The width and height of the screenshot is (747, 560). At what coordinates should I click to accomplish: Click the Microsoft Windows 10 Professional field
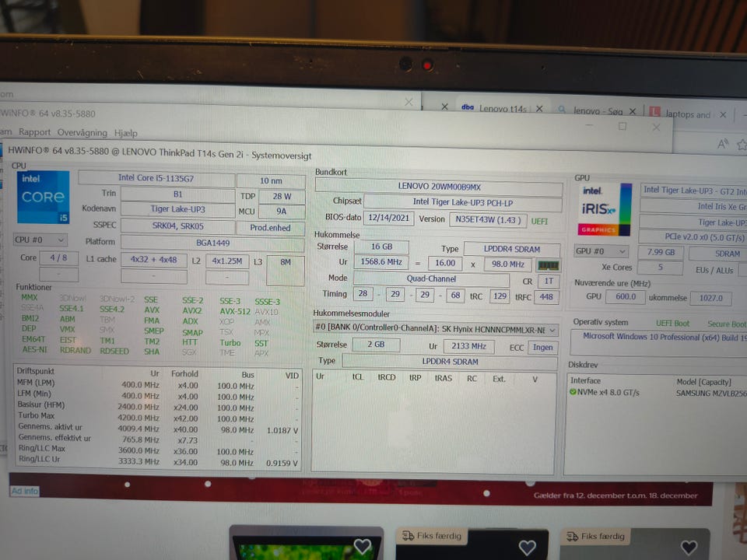pos(659,343)
